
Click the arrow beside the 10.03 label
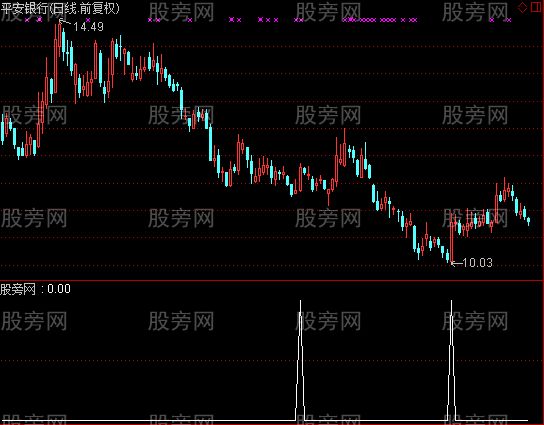[456, 263]
